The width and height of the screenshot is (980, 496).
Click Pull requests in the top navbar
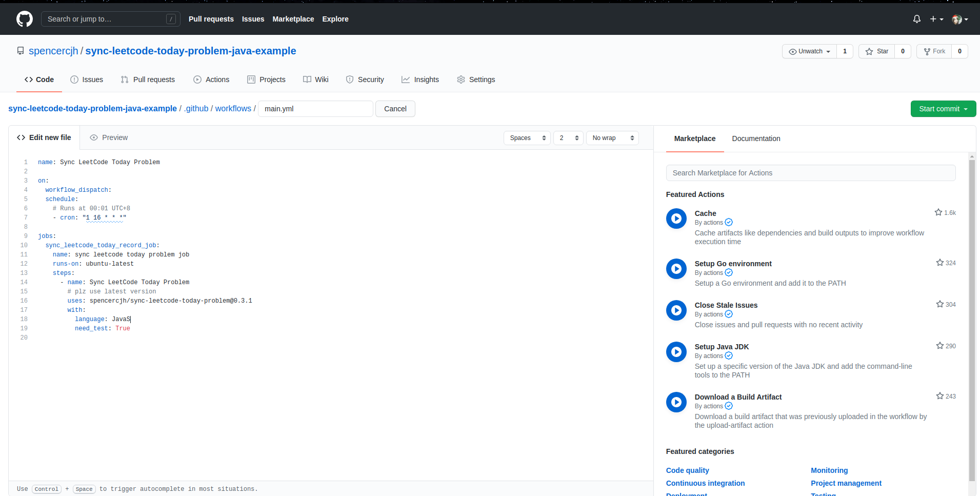coord(211,19)
